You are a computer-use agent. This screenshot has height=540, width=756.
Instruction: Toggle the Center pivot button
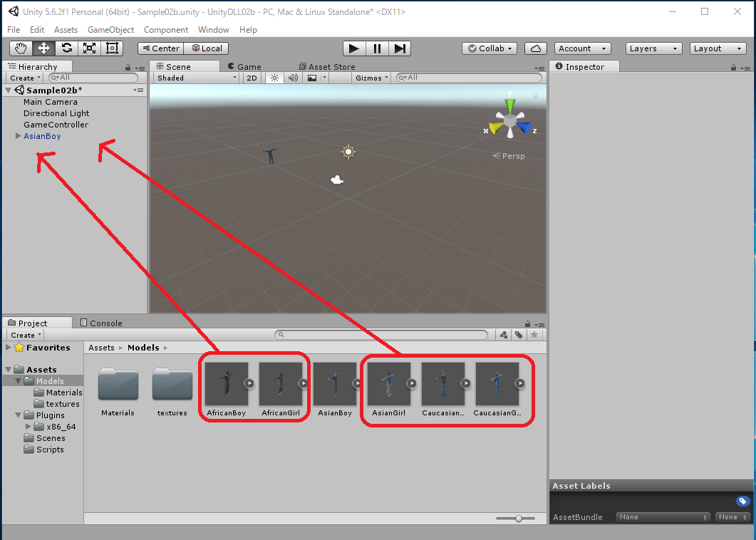click(160, 48)
